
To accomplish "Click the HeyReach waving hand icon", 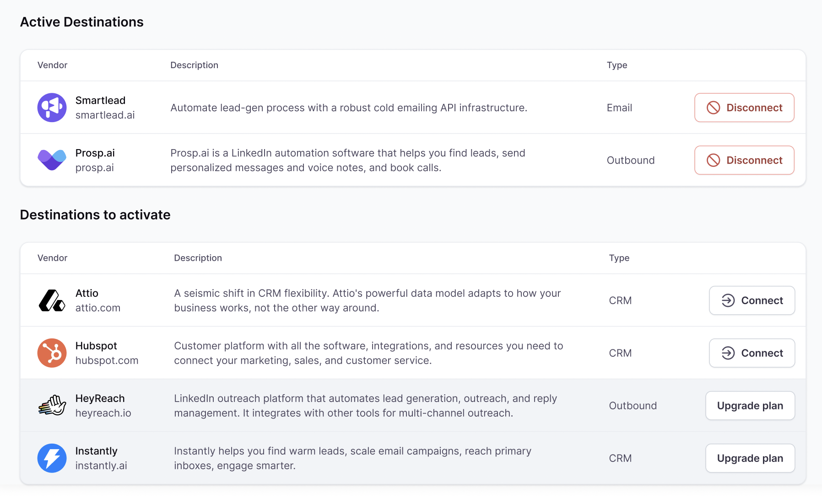I will tap(52, 406).
